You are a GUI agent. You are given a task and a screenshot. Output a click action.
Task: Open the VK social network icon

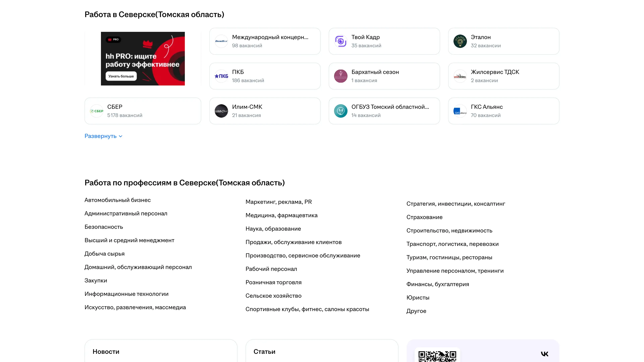pos(545,354)
